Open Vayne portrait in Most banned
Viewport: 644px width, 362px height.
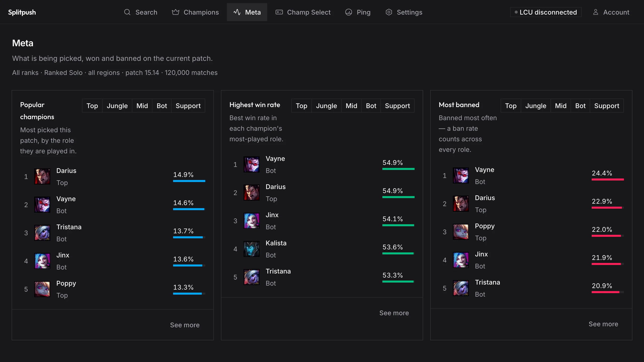(461, 175)
